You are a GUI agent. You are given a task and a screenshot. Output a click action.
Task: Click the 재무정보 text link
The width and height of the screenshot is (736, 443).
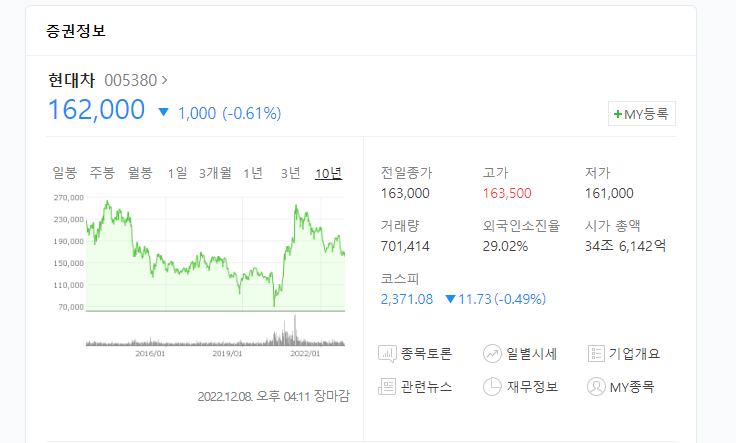(532, 387)
